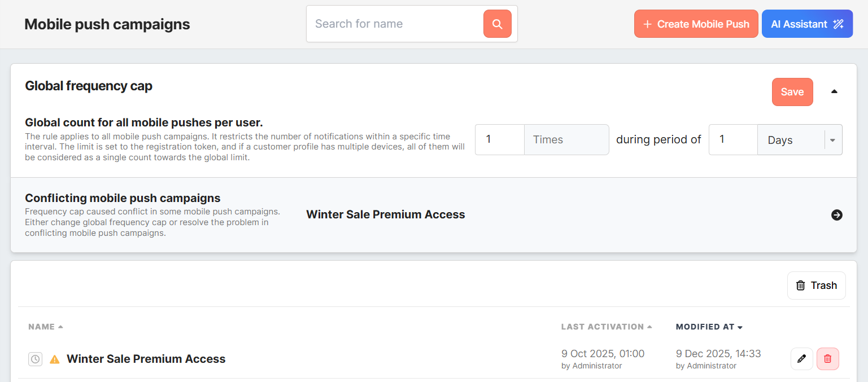Open Winter Sale Premium Access in campaign list
868x382 pixels.
click(x=146, y=359)
